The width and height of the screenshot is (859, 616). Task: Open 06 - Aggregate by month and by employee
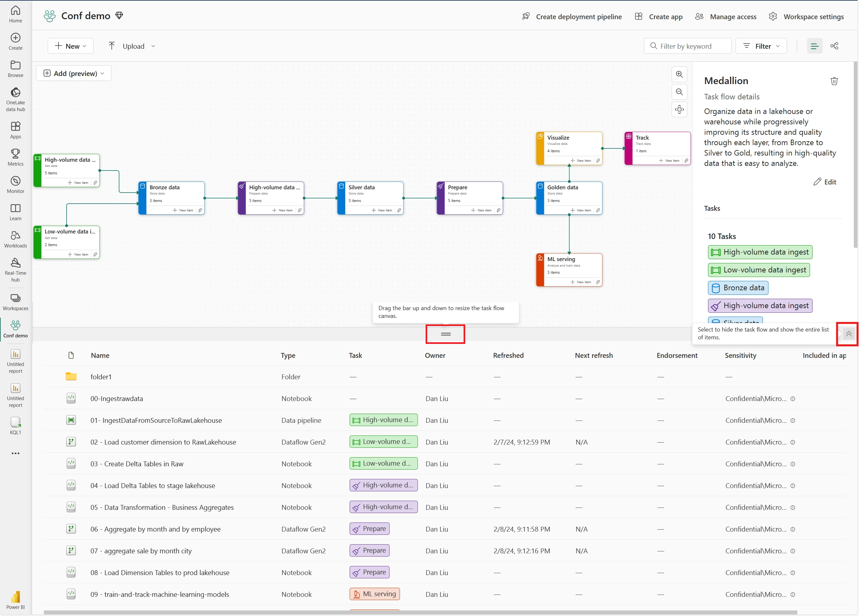pyautogui.click(x=155, y=529)
